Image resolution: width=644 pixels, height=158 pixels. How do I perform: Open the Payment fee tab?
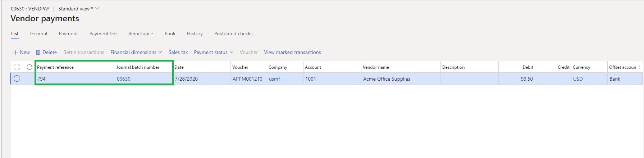103,33
